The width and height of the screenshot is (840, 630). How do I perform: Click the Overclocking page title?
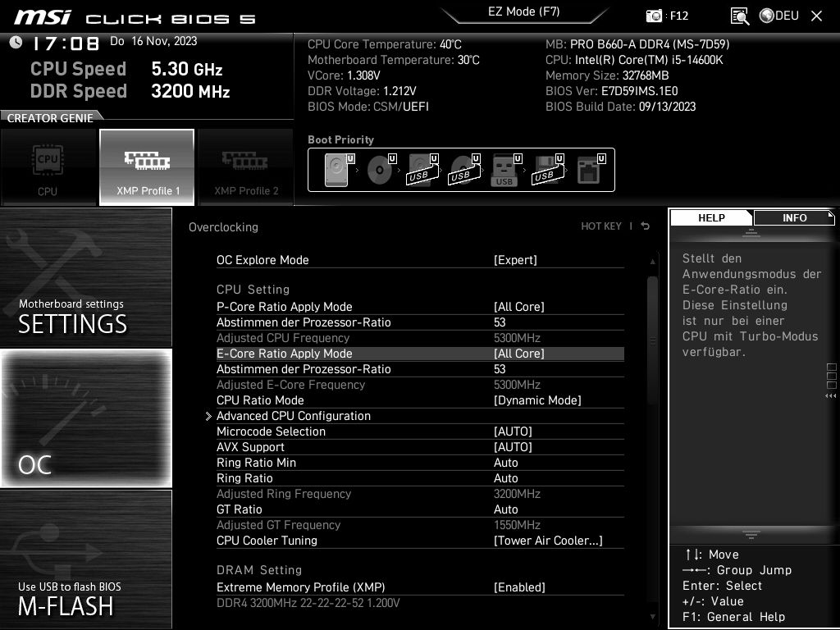point(223,227)
